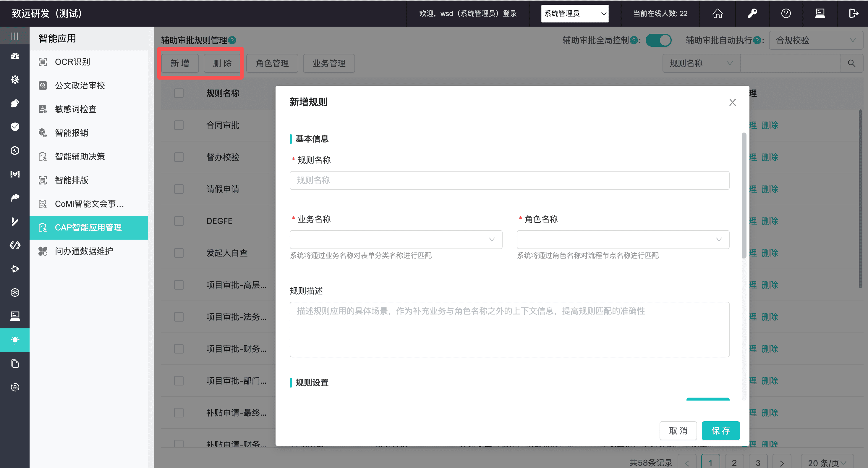Expand the 角色名称 dropdown in dialog

point(623,239)
